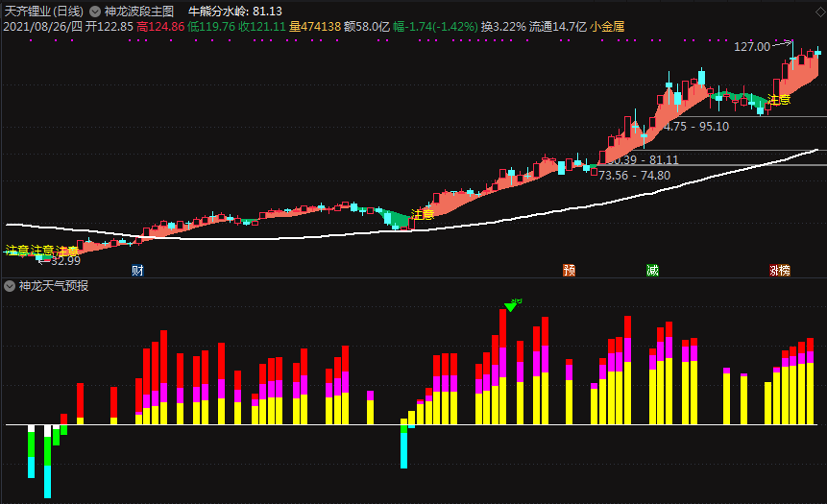
Task: Click the 32.99 low price label
Action: (x=66, y=261)
